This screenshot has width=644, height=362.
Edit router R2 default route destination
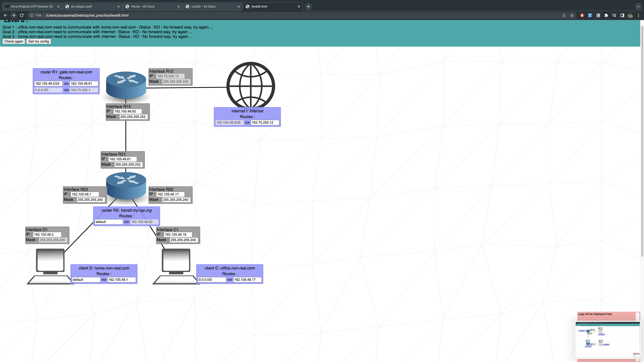pos(109,222)
